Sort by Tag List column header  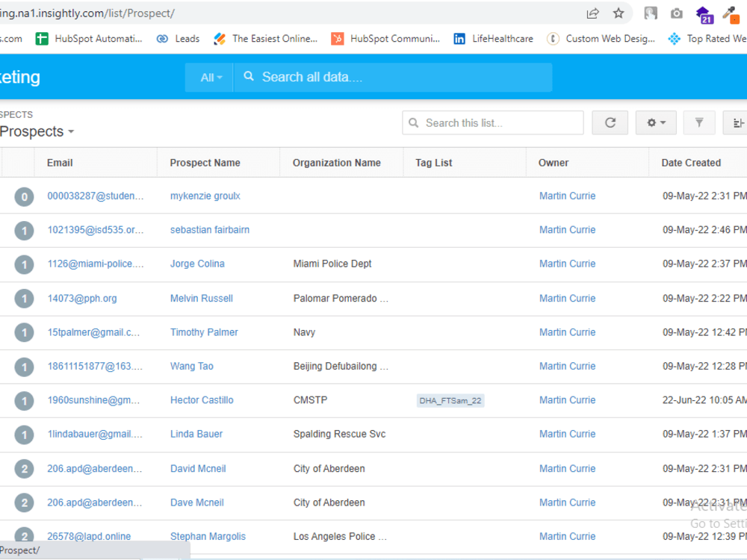pos(433,163)
